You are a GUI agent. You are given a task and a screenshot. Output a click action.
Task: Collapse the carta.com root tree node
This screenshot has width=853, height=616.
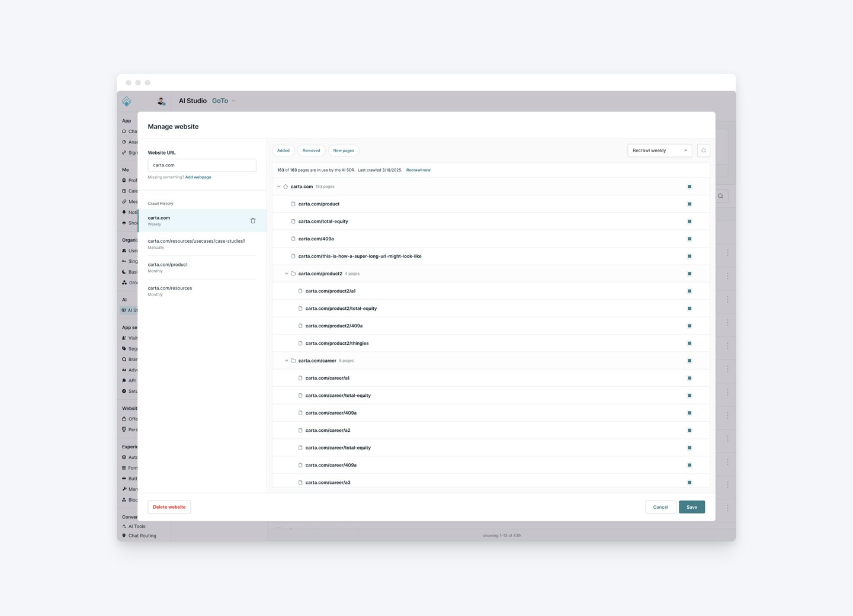point(279,187)
